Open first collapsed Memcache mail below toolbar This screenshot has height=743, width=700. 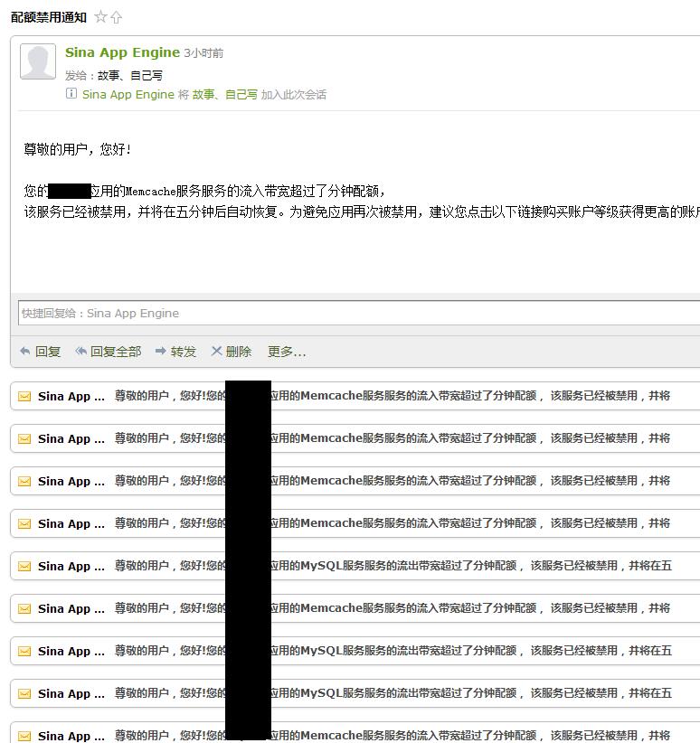tap(355, 396)
